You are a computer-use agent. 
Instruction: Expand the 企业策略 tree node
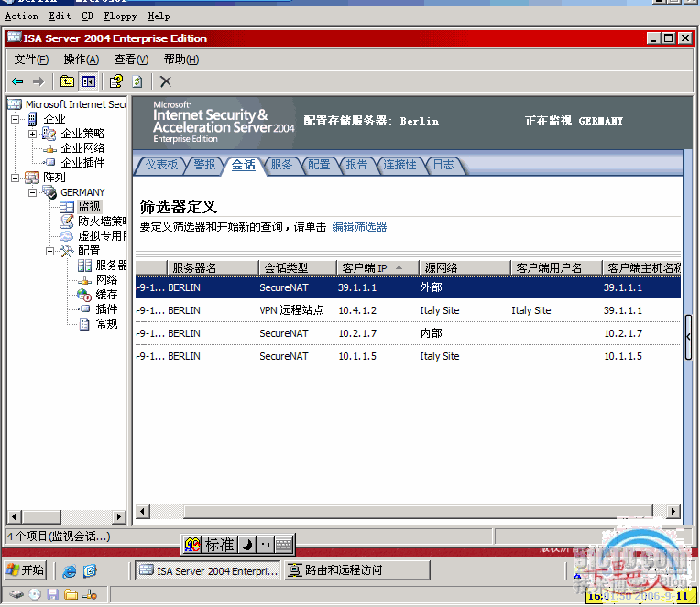coord(33,134)
